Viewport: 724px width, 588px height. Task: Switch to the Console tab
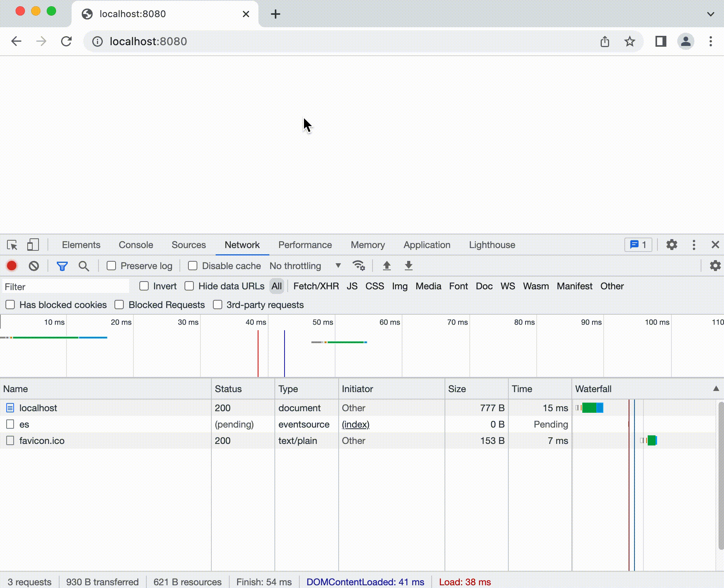pos(136,245)
